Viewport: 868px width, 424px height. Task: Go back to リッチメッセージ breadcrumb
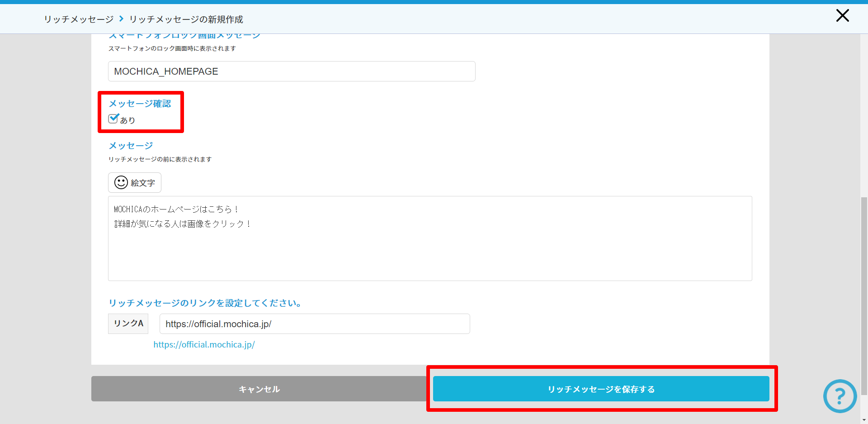79,19
